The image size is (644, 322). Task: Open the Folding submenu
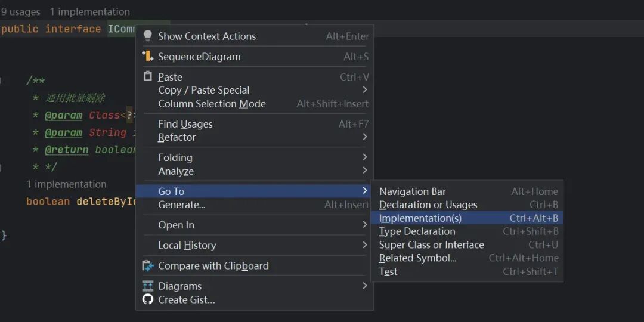pyautogui.click(x=175, y=157)
